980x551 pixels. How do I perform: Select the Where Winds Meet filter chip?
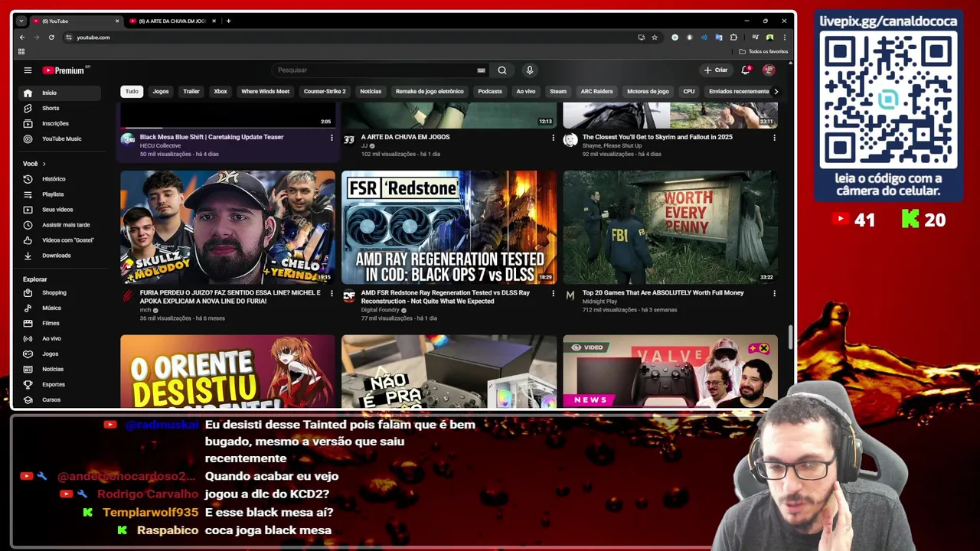[x=265, y=91]
